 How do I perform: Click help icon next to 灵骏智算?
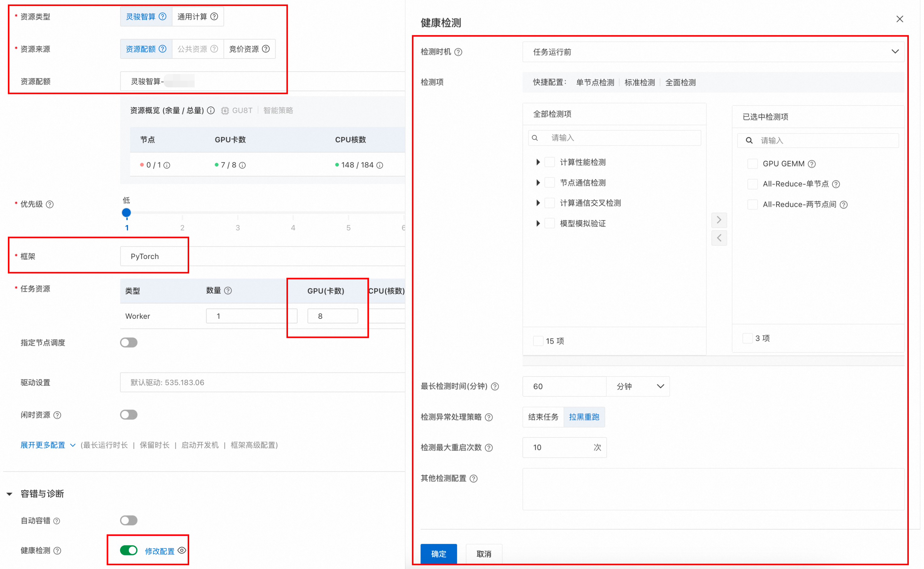[x=162, y=17]
